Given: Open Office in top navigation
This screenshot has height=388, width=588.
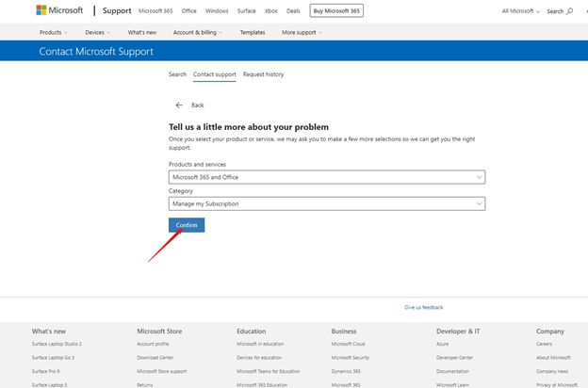Looking at the screenshot, I should point(189,11).
